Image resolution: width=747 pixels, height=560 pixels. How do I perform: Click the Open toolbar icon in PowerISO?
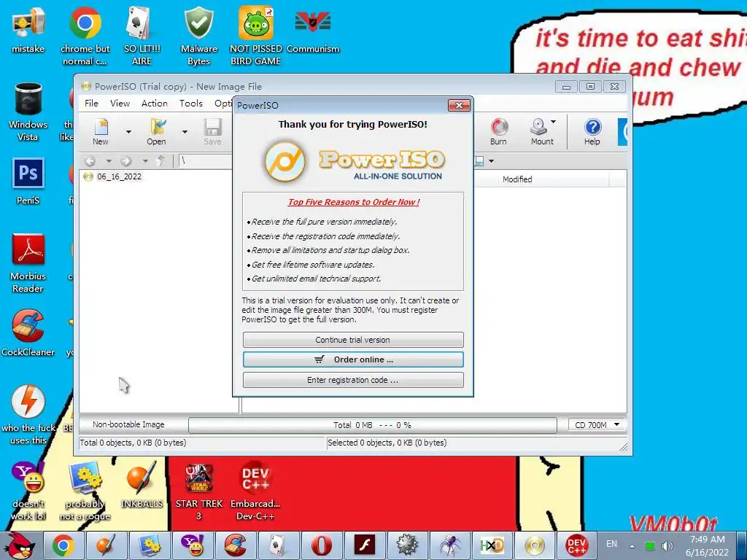(x=157, y=131)
